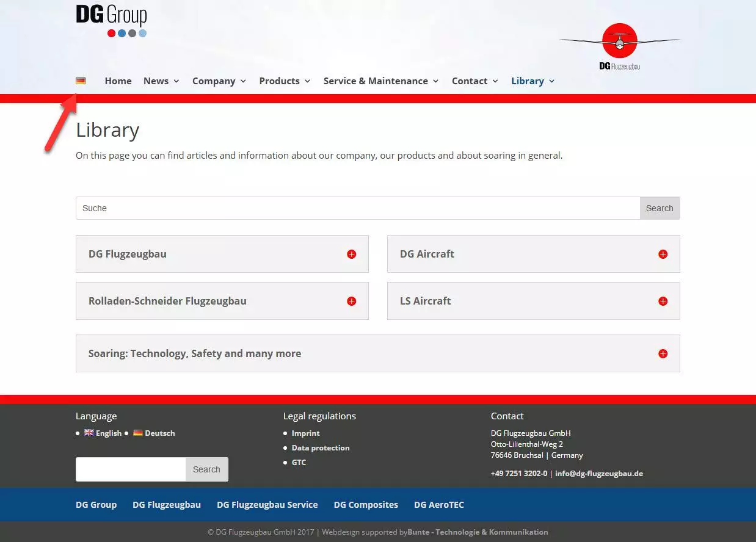Click the footer Search button
The image size is (756, 542).
point(207,469)
